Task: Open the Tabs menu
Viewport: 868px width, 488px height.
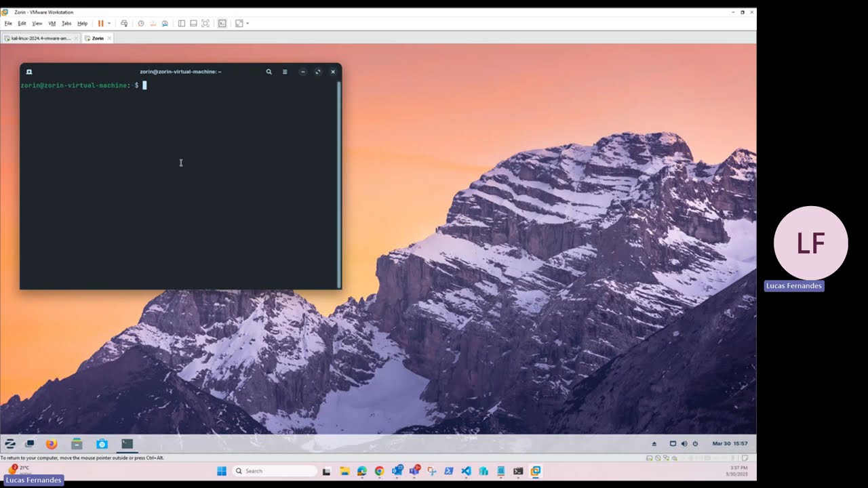Action: tap(66, 23)
